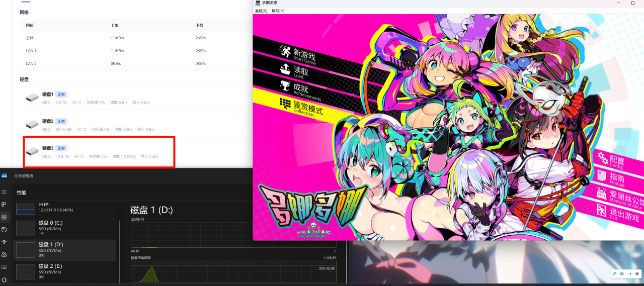This screenshot has height=286, width=644.
Task: Click 磁盘 1 (D:) large title in details pane
Action: (x=151, y=210)
